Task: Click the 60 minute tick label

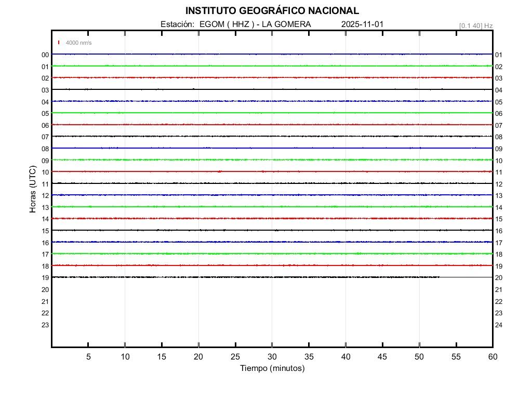Action: [x=493, y=357]
